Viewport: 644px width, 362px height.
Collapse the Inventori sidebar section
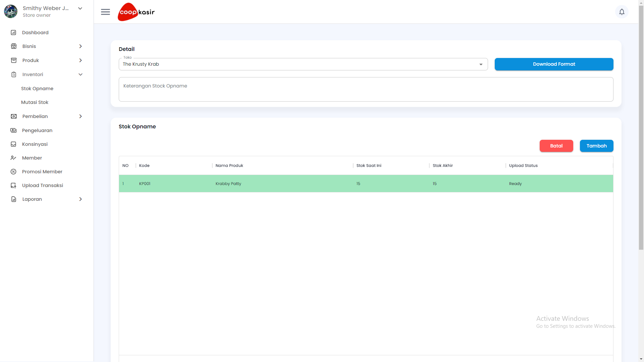(80, 74)
